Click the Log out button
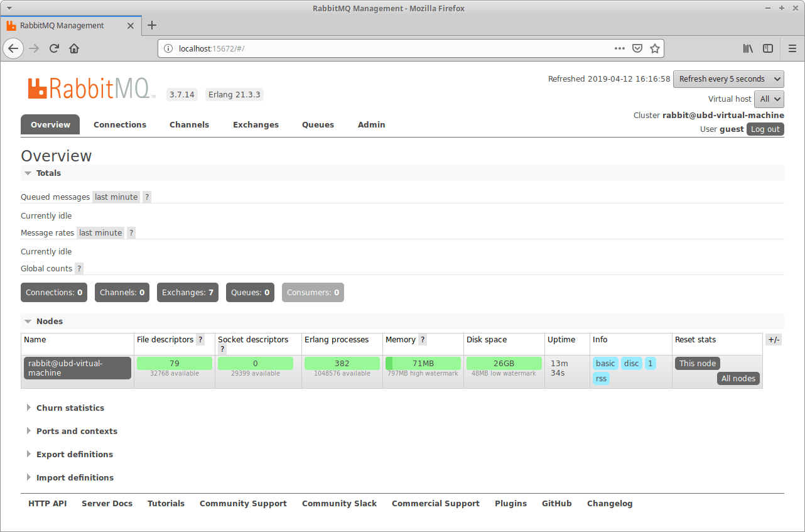Screen dimensions: 805x532 tap(765, 129)
